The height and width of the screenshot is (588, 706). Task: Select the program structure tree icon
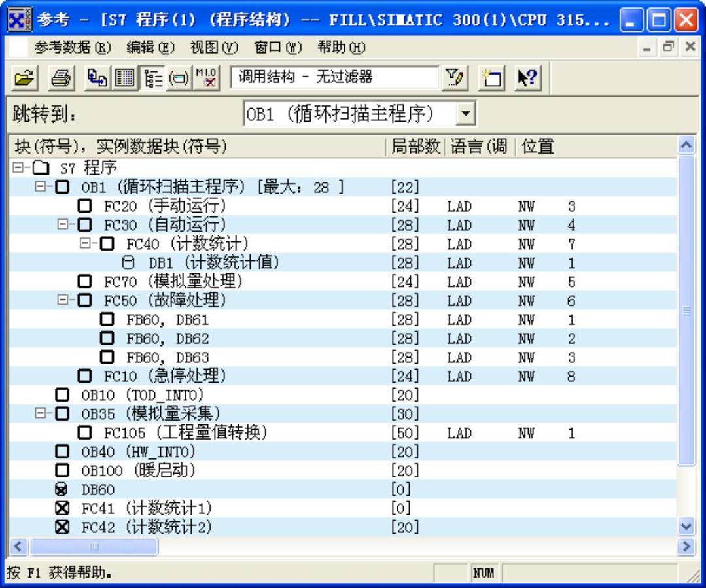153,78
